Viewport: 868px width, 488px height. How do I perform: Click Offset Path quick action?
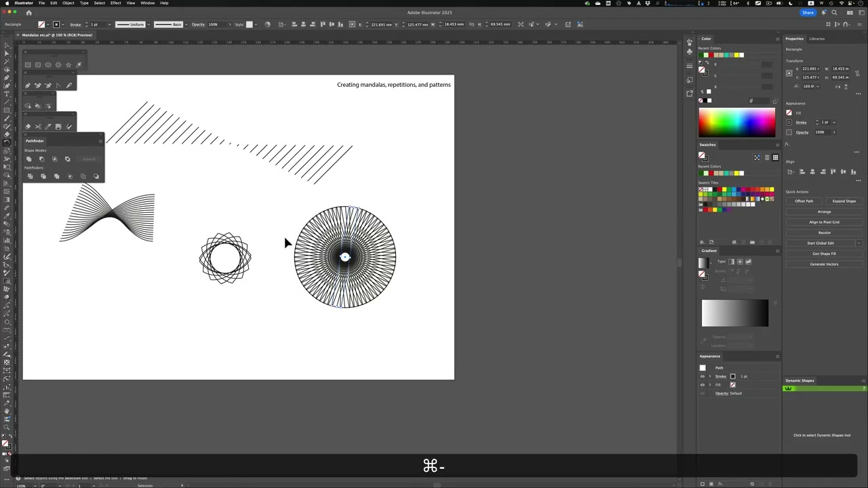click(804, 201)
